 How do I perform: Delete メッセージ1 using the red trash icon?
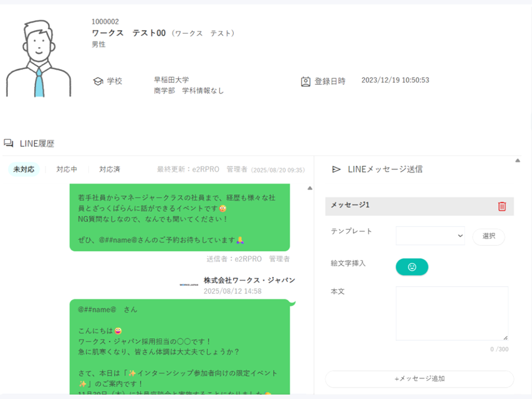pos(502,206)
